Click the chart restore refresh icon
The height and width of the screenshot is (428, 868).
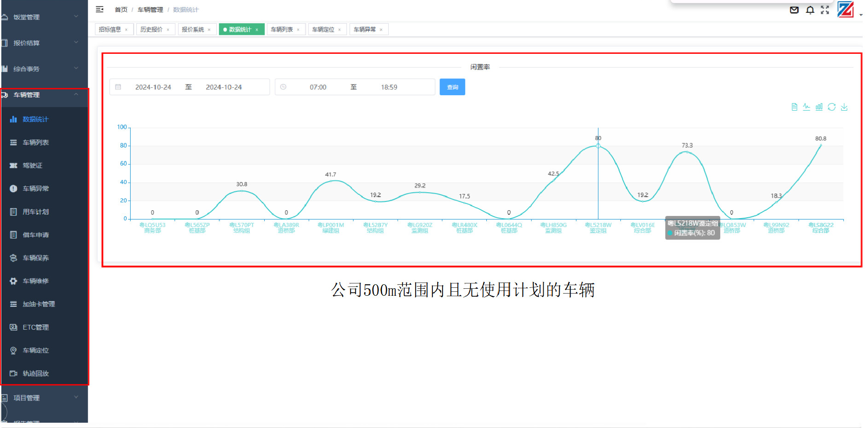tap(831, 107)
